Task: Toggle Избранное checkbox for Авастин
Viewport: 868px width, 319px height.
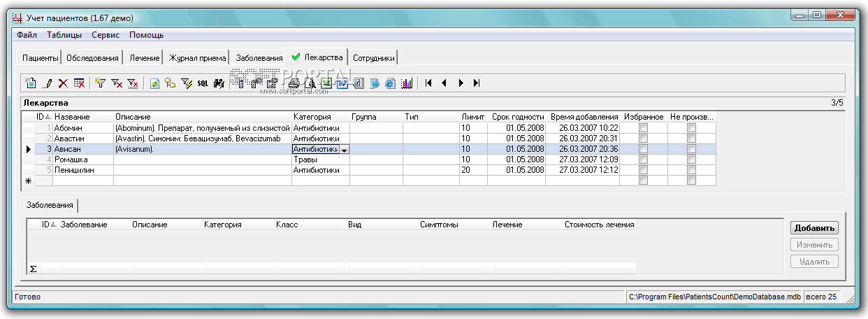Action: pos(643,139)
